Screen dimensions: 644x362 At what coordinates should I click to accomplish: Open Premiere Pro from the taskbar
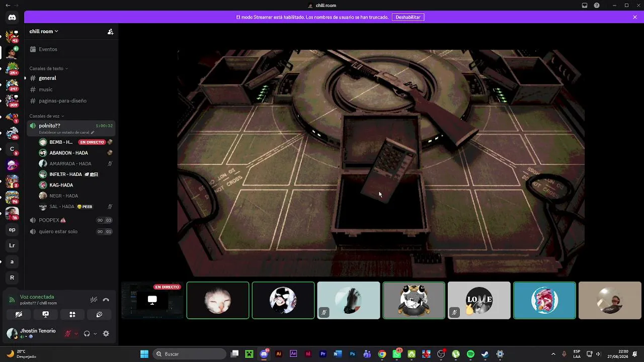[x=323, y=354]
